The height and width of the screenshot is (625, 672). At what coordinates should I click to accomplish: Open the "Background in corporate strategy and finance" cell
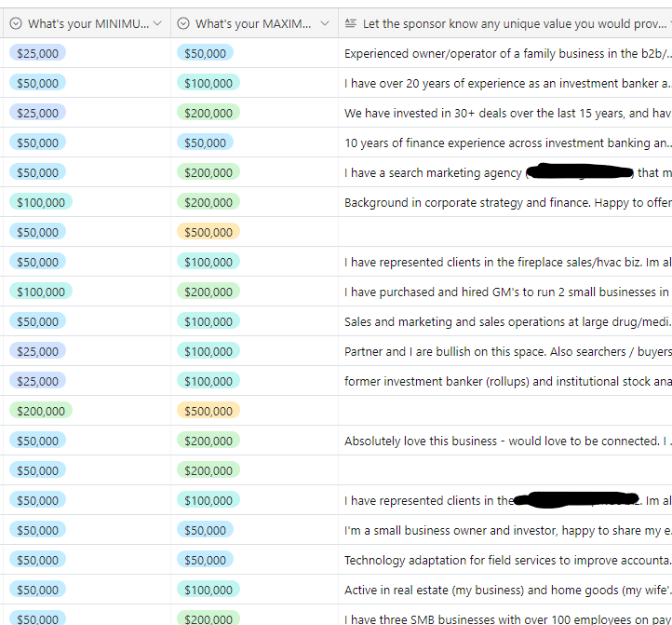tap(505, 202)
